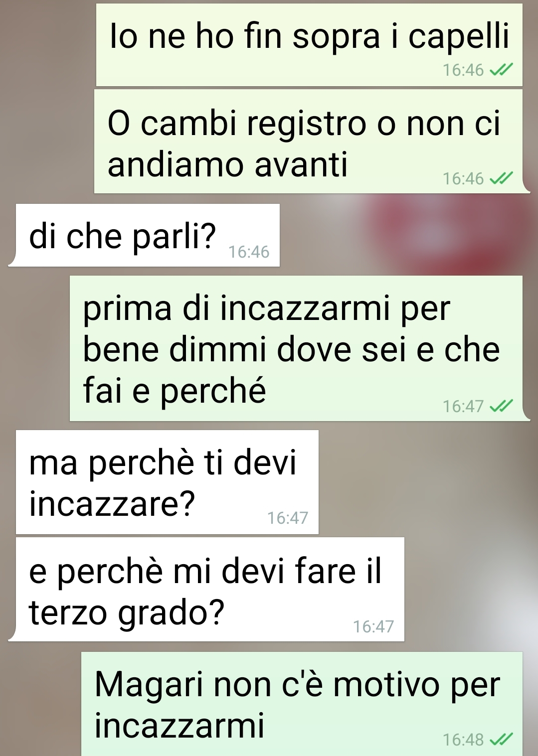This screenshot has height=756, width=538.
Task: Tap the 16:48 timestamp on last sent message
Action: click(463, 740)
